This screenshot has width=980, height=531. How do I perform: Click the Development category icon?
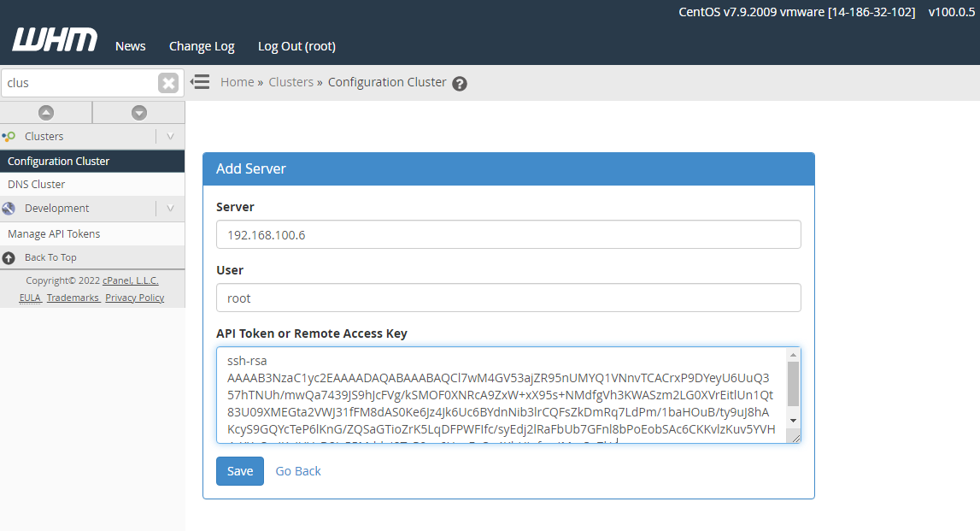[9, 209]
